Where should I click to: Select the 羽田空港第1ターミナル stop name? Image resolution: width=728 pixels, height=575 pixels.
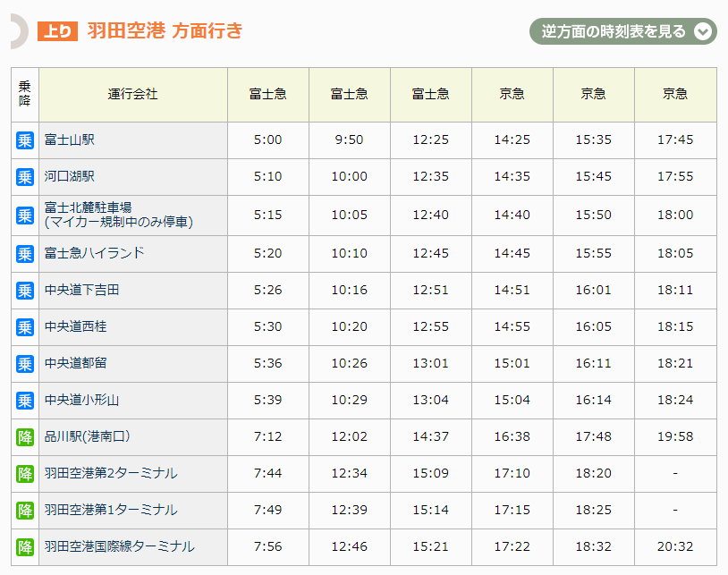pyautogui.click(x=111, y=510)
